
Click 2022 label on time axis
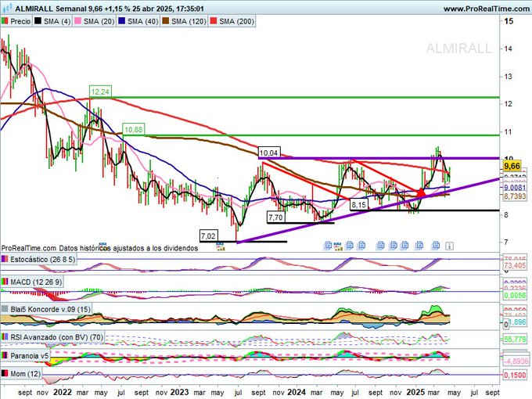click(x=63, y=392)
